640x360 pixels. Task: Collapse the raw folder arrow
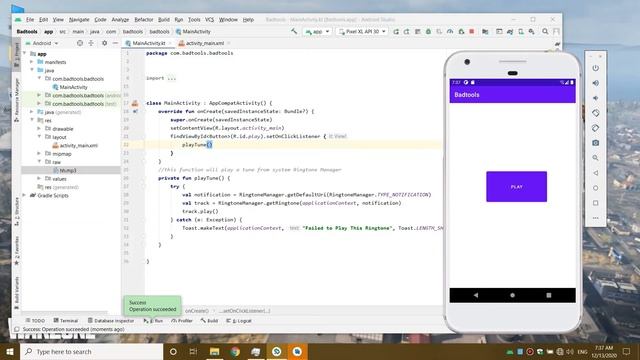tap(39, 162)
